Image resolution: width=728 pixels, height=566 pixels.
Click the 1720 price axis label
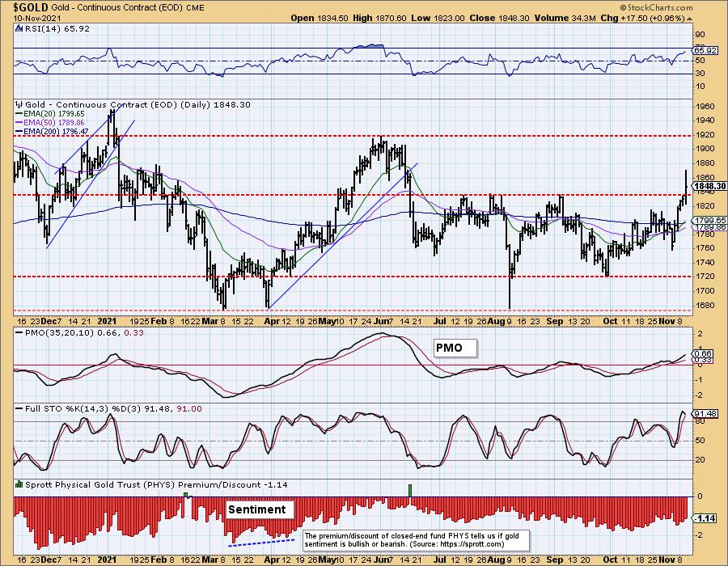tap(705, 276)
